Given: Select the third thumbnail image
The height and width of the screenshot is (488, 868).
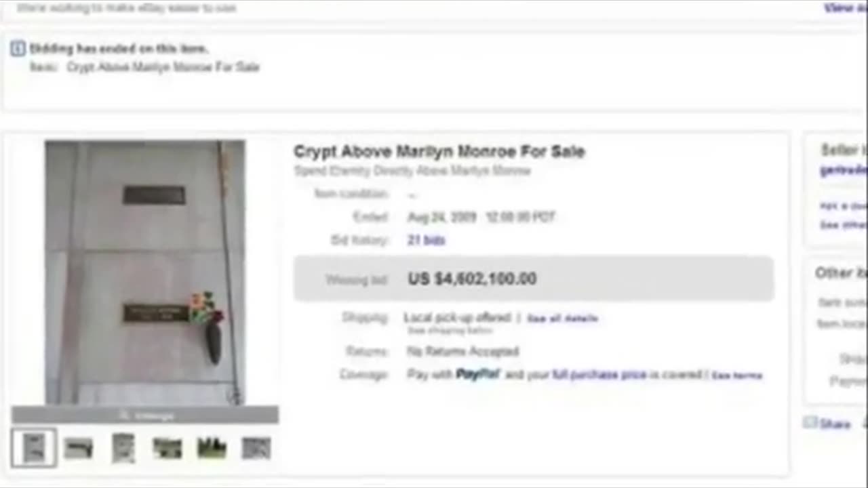Looking at the screenshot, I should (123, 448).
